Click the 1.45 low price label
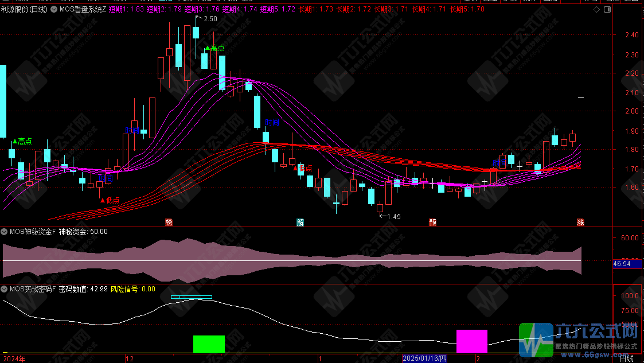644x363 pixels. (x=393, y=216)
